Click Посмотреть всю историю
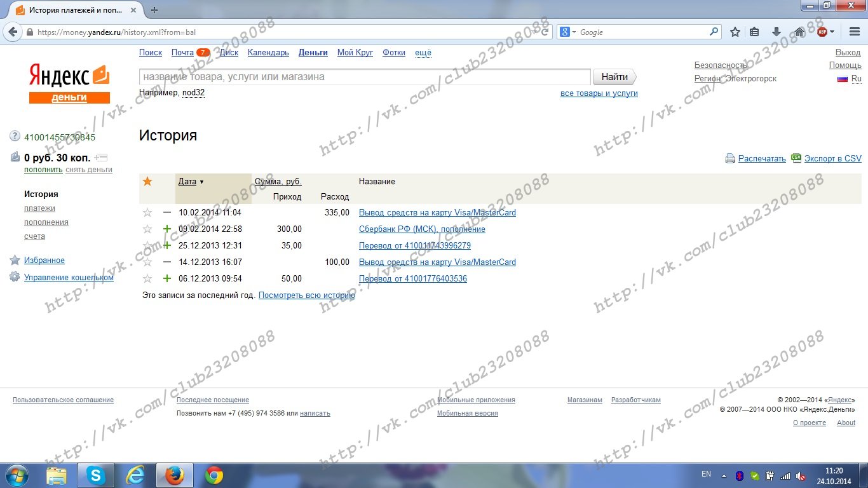 (x=307, y=295)
